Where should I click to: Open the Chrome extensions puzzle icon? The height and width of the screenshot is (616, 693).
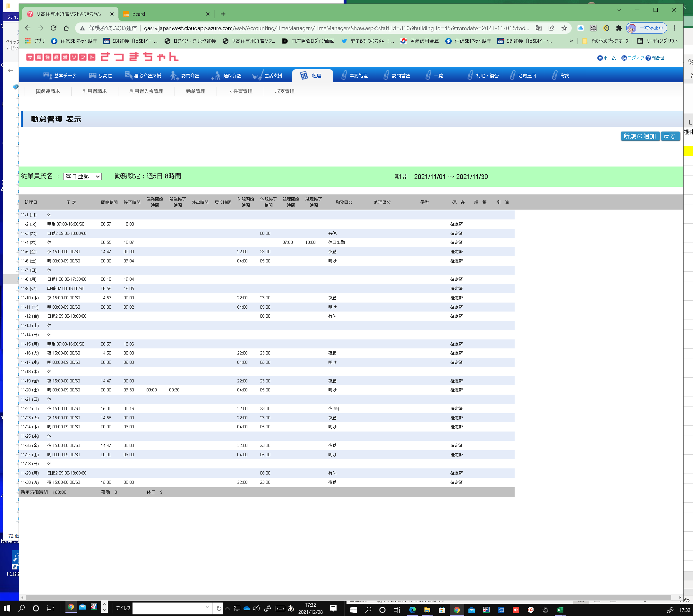(619, 28)
